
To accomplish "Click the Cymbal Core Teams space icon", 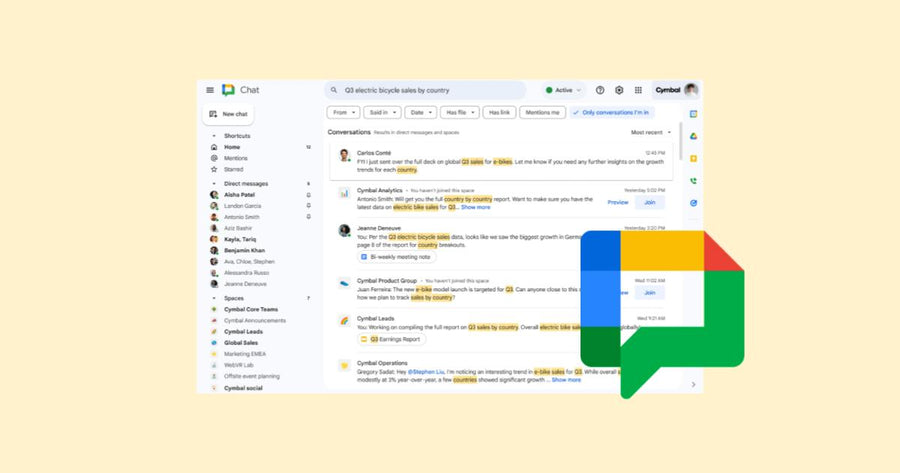I will [214, 309].
